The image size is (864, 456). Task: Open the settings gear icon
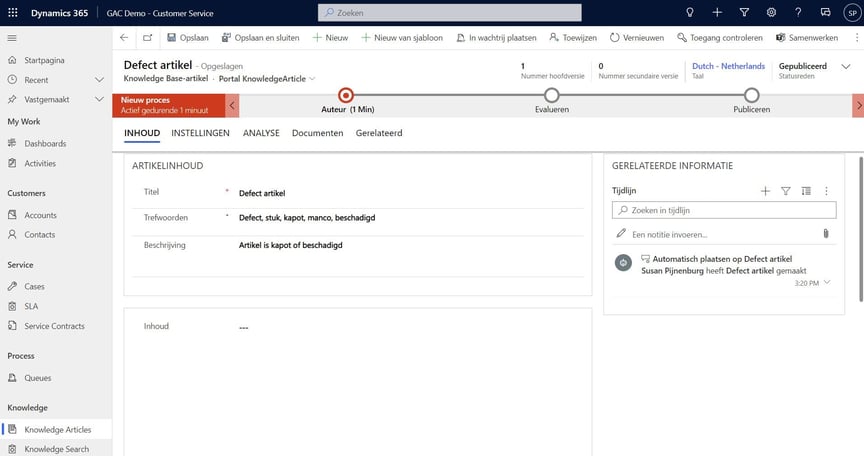point(771,12)
